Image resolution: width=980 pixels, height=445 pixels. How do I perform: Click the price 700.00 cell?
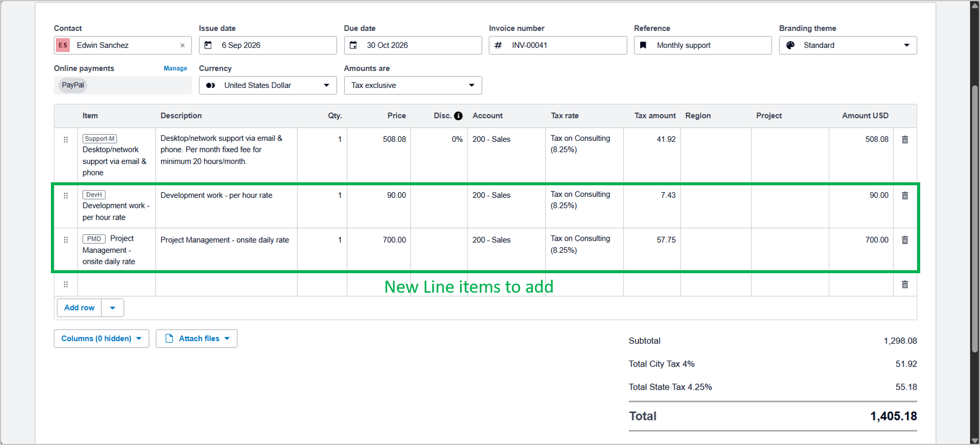coord(379,250)
